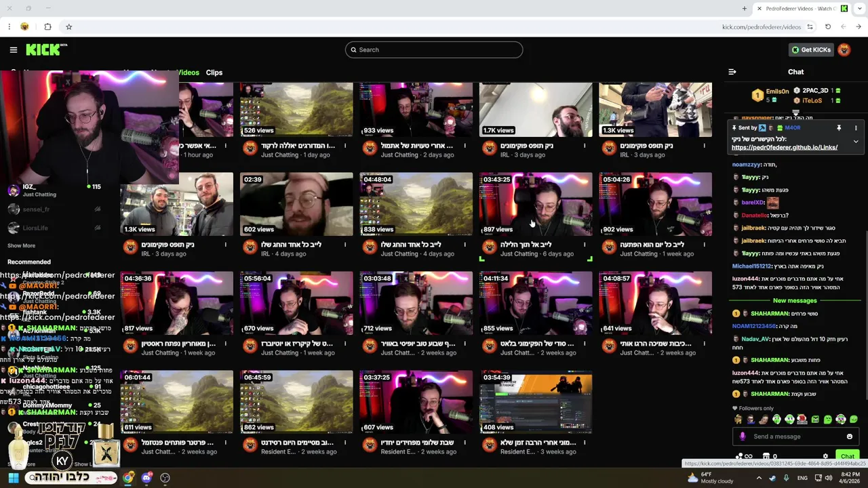
Task: Click the Kick logo
Action: point(46,49)
